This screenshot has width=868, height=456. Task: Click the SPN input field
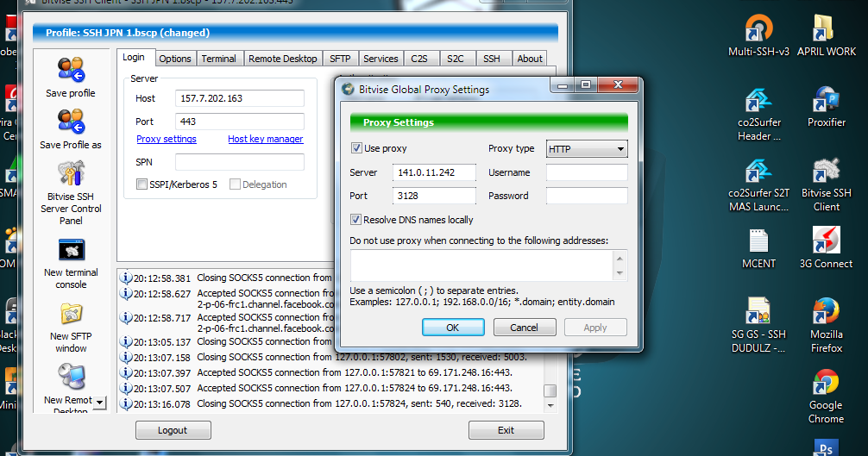pyautogui.click(x=240, y=162)
